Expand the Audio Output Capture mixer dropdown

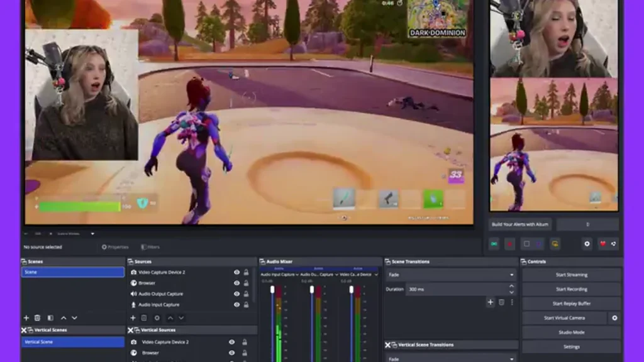coord(336,275)
